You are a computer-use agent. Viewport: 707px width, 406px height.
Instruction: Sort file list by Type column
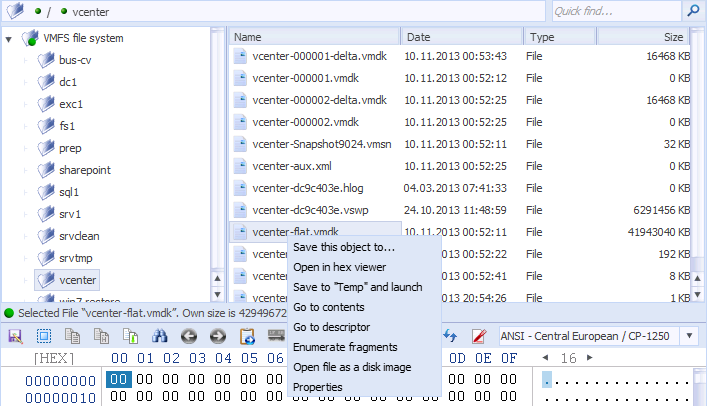560,37
